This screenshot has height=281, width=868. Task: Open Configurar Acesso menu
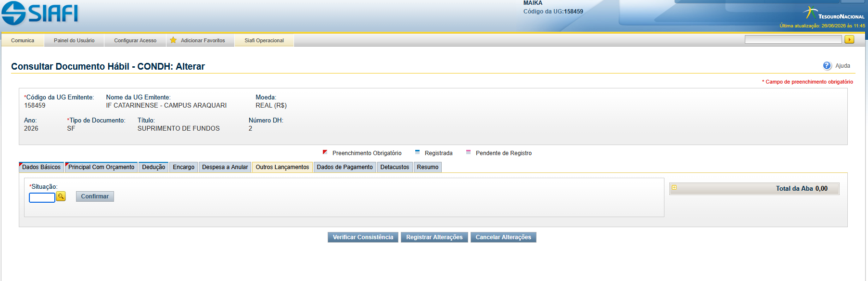135,40
